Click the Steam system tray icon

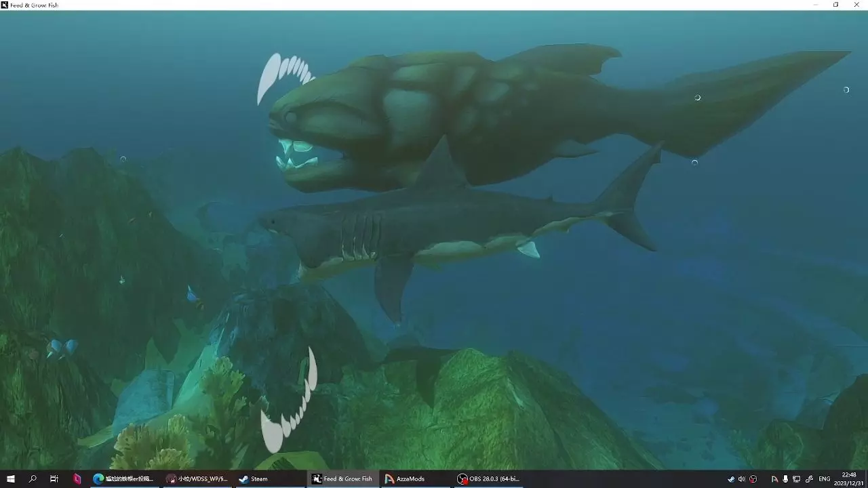click(x=731, y=479)
